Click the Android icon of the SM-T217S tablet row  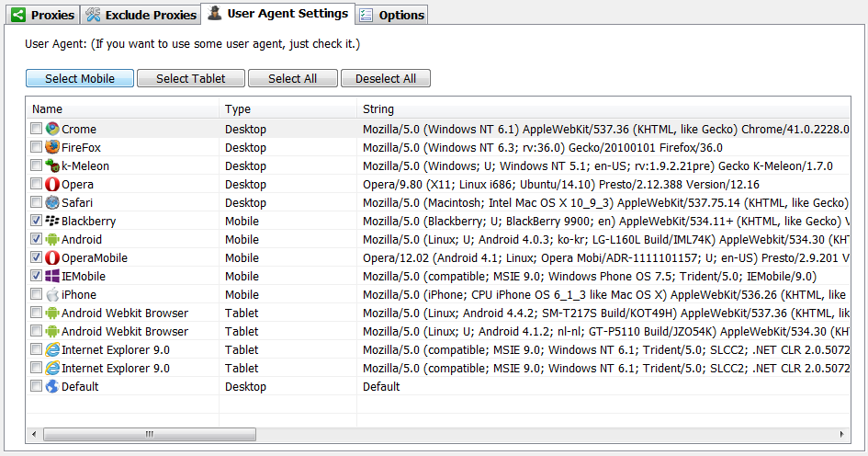pos(52,313)
